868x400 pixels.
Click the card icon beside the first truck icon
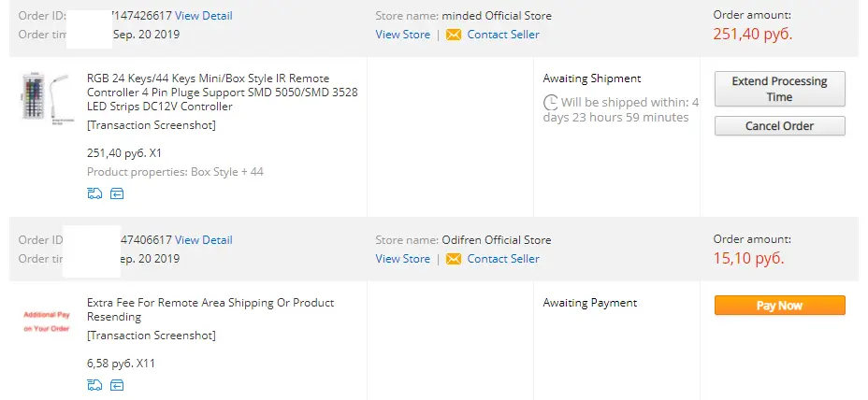(x=117, y=193)
